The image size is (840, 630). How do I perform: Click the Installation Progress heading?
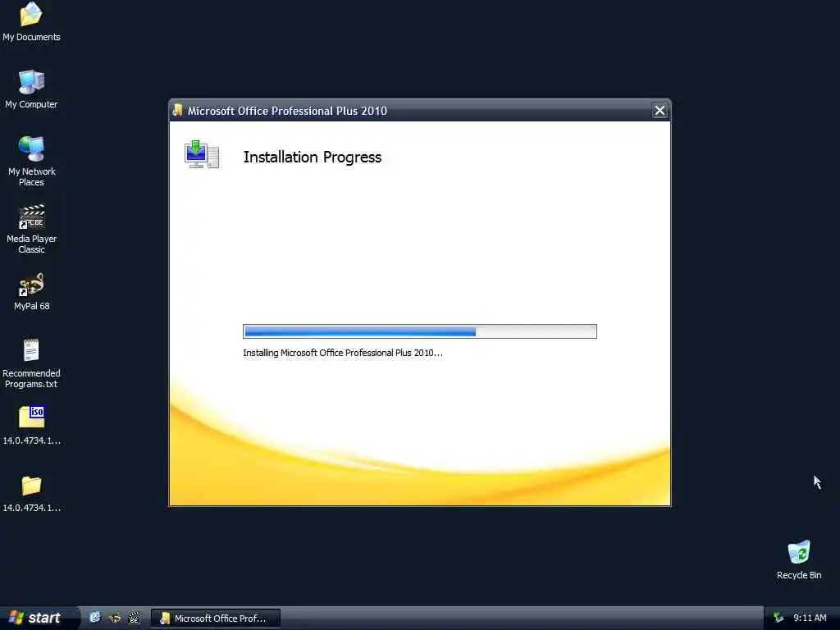tap(313, 157)
